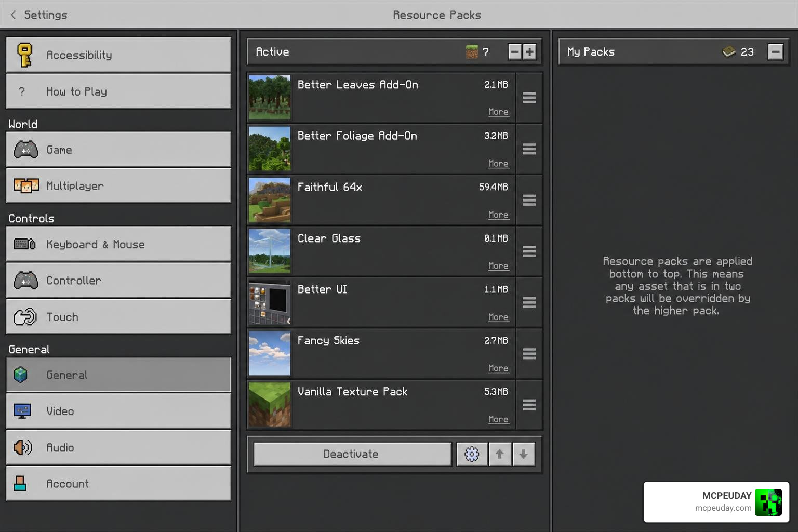
Task: Select the Better Leaves Add-On thumbnail
Action: pyautogui.click(x=270, y=98)
